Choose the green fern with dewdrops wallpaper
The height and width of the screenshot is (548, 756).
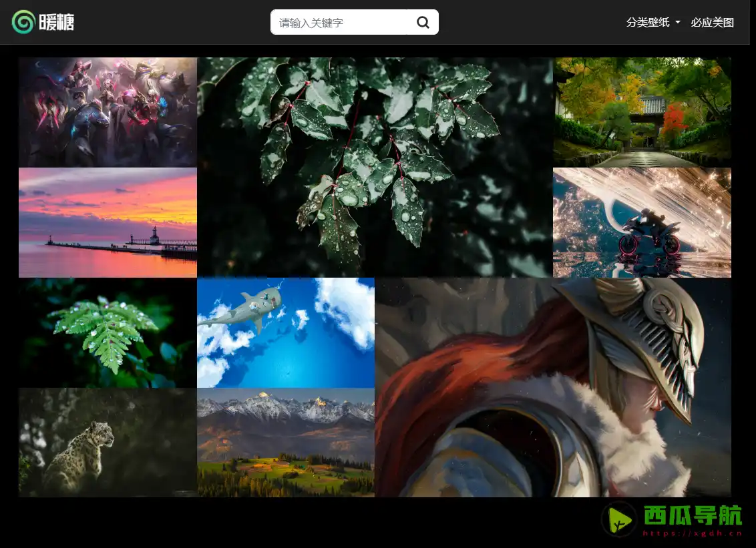click(x=108, y=332)
